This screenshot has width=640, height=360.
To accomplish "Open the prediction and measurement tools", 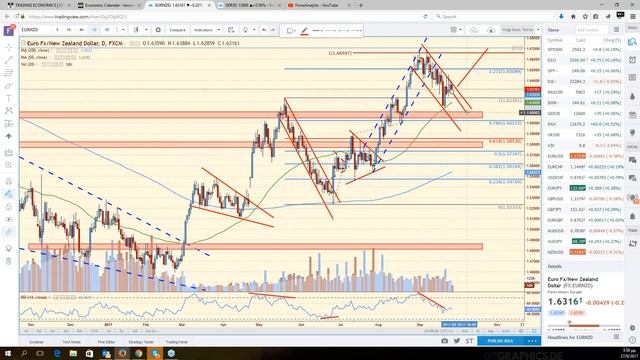I will (x=9, y=123).
